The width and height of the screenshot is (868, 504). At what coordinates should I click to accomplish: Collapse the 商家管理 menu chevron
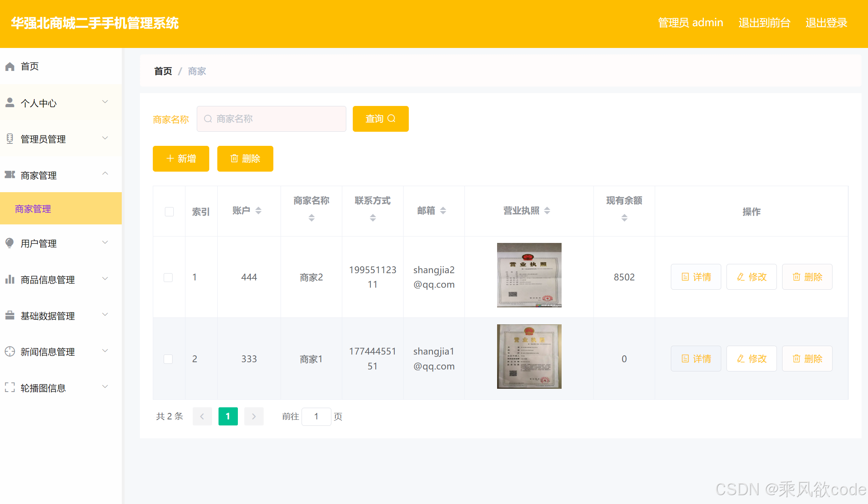105,174
